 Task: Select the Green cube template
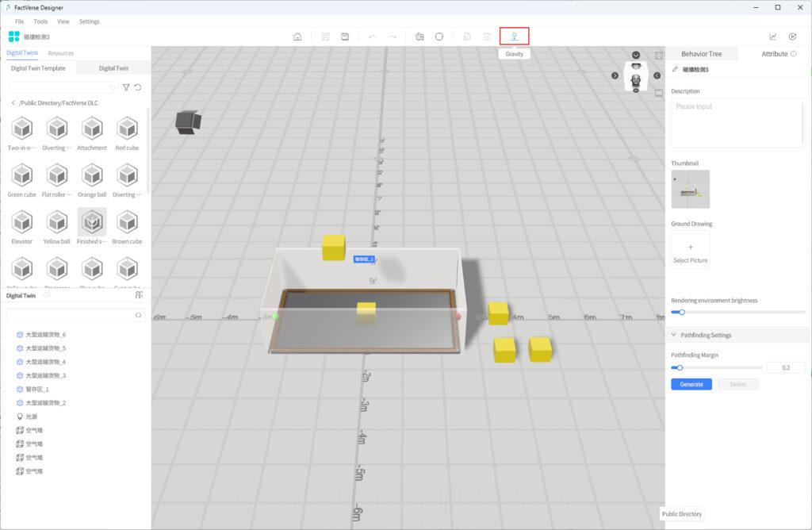(x=21, y=180)
